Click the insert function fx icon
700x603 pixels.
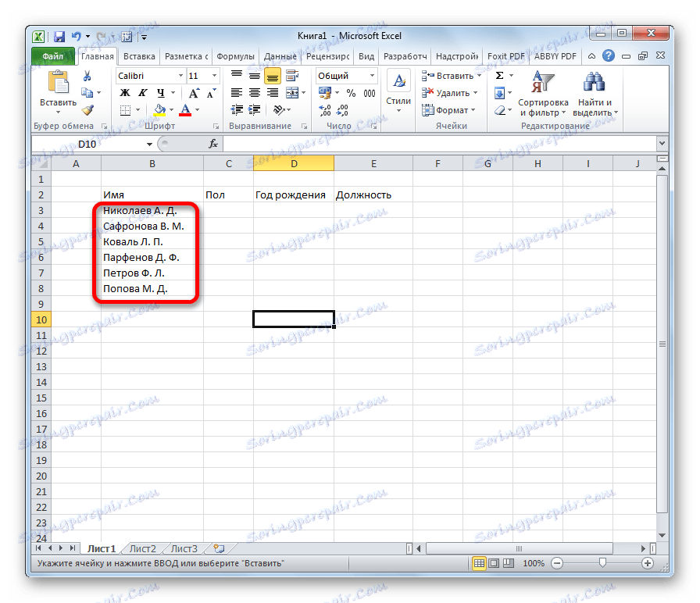(x=213, y=144)
